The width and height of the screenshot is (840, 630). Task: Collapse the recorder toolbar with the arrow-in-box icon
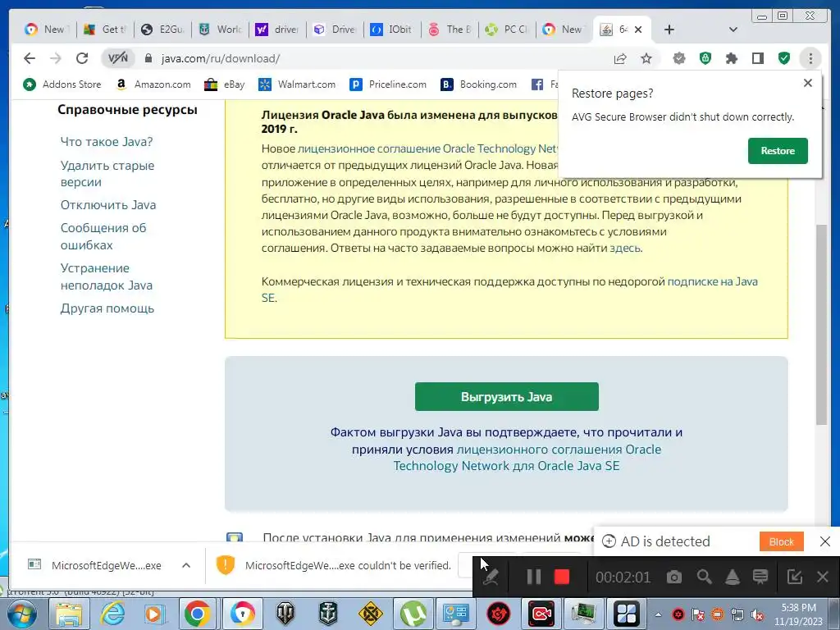794,577
